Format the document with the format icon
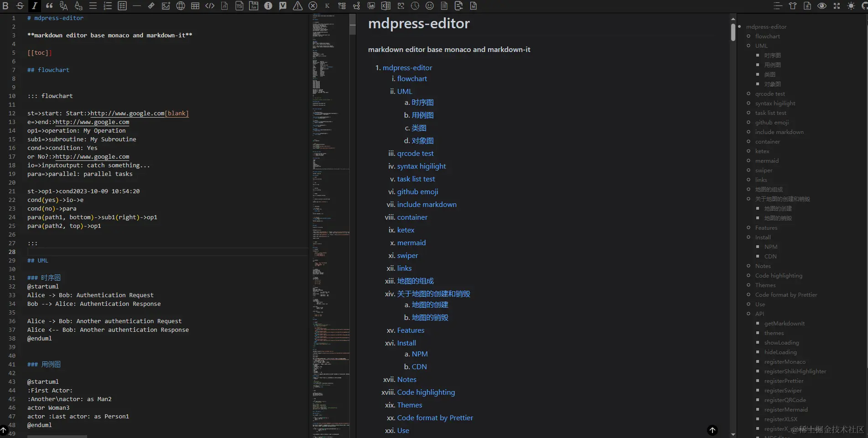 459,6
